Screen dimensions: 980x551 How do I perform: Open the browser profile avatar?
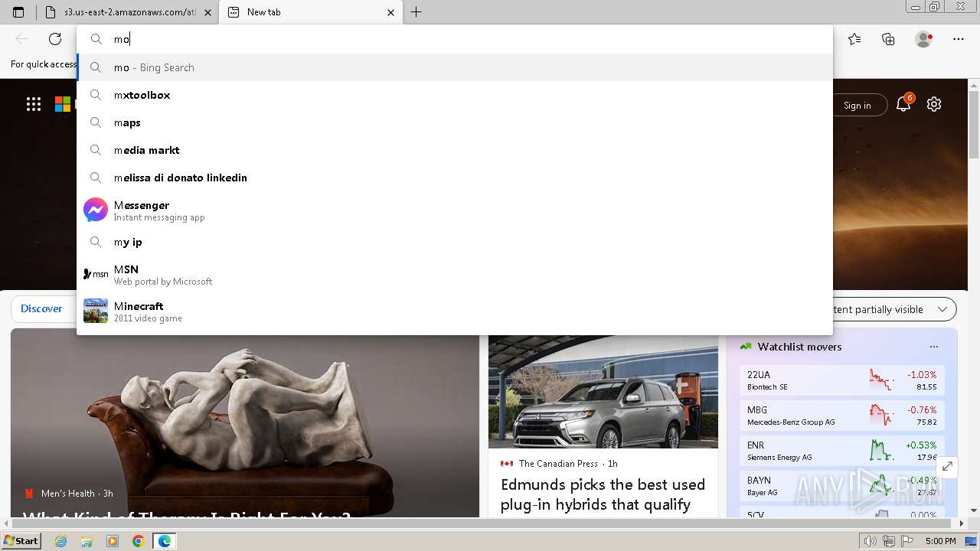[924, 39]
